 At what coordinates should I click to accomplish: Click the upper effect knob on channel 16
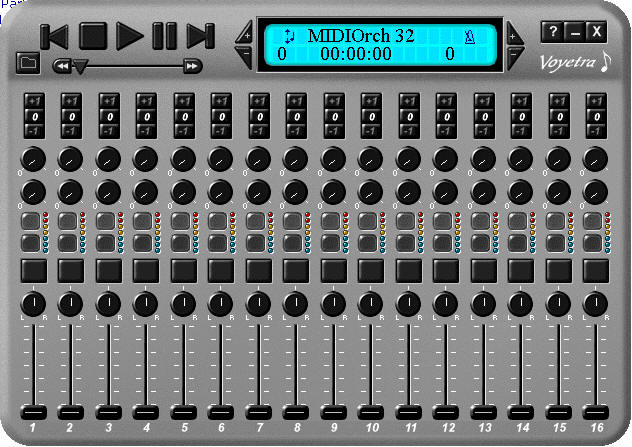595,159
